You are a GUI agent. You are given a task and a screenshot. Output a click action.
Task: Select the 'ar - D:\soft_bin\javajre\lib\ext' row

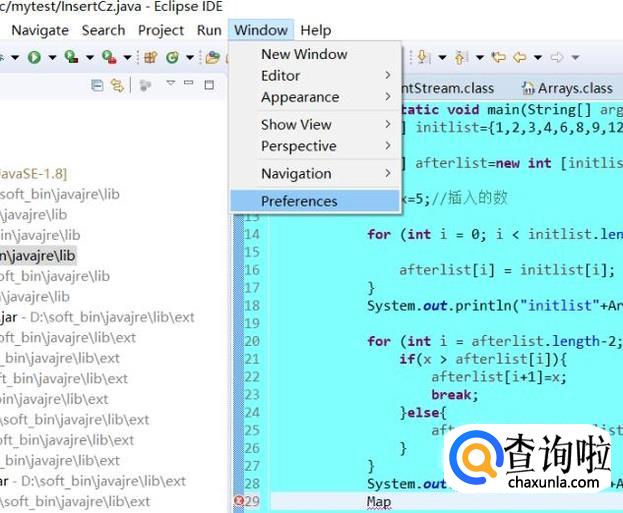[93, 481]
